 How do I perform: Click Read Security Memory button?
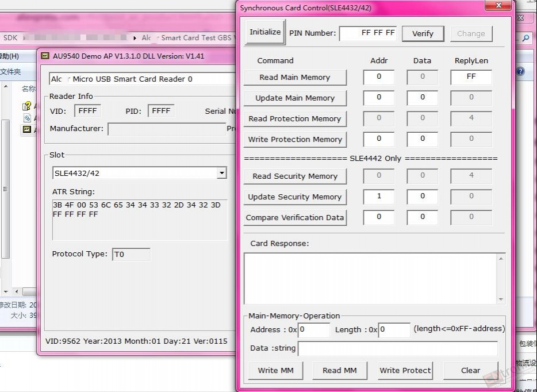[x=295, y=176]
